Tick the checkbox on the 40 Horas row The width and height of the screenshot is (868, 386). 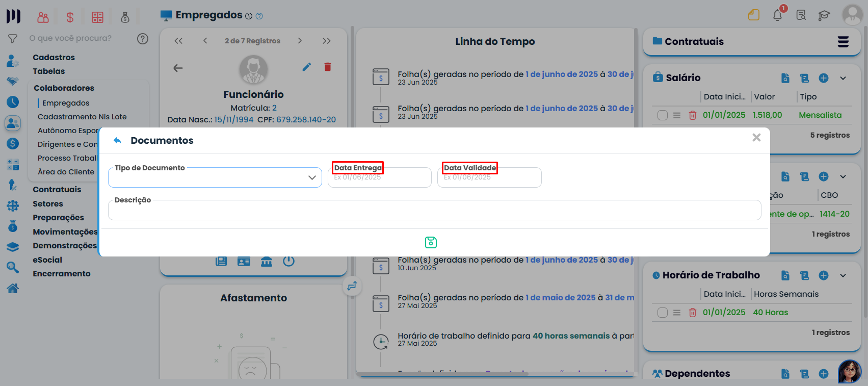coord(663,313)
